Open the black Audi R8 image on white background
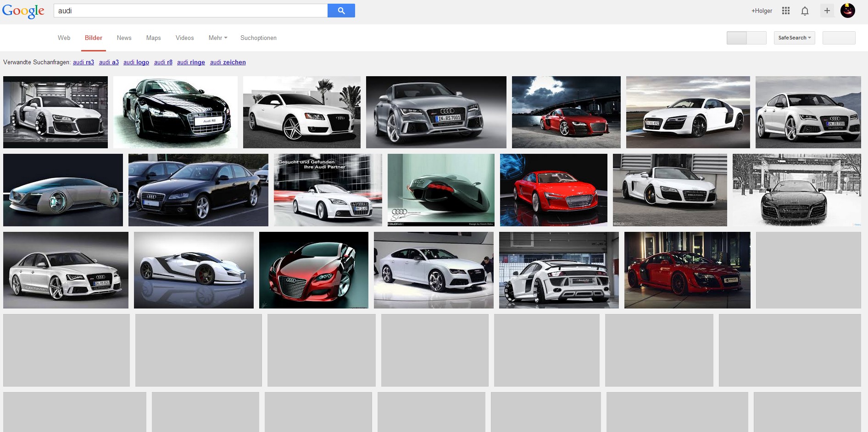868x432 pixels. (x=175, y=112)
